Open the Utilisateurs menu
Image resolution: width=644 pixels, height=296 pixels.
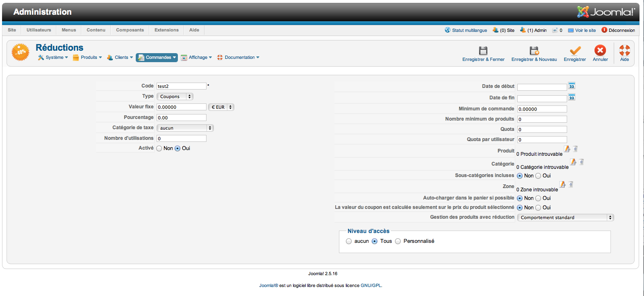(39, 30)
